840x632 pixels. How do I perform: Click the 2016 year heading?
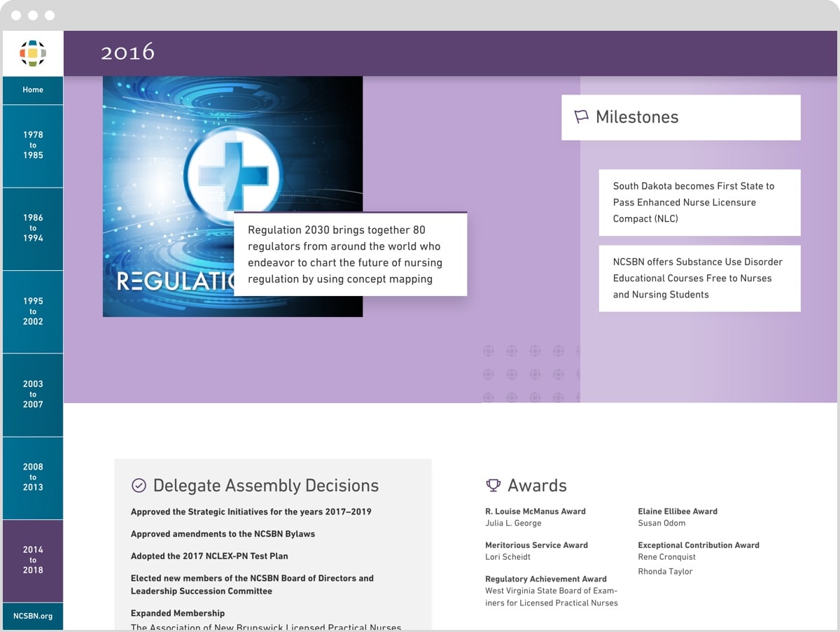point(129,52)
